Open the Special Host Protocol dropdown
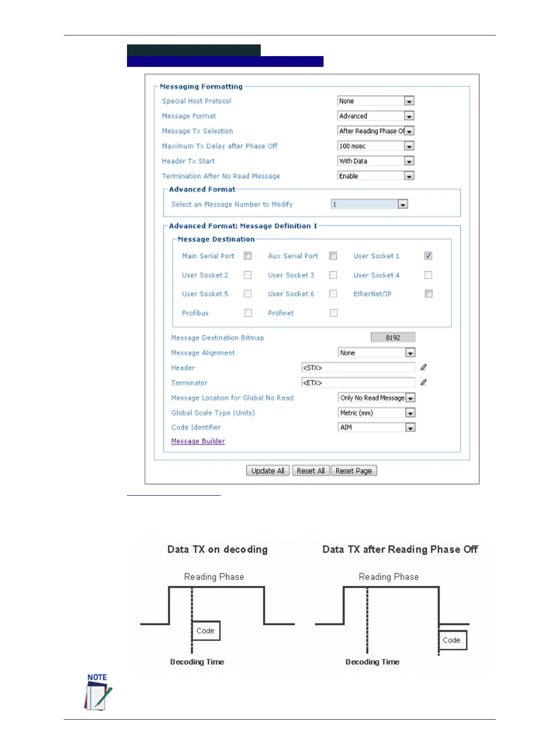This screenshot has width=534, height=756. 376,101
